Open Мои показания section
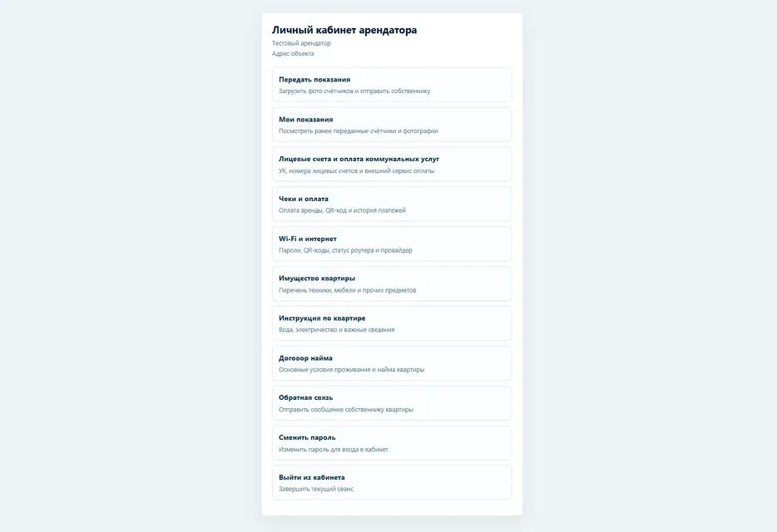The image size is (777, 532). point(392,125)
